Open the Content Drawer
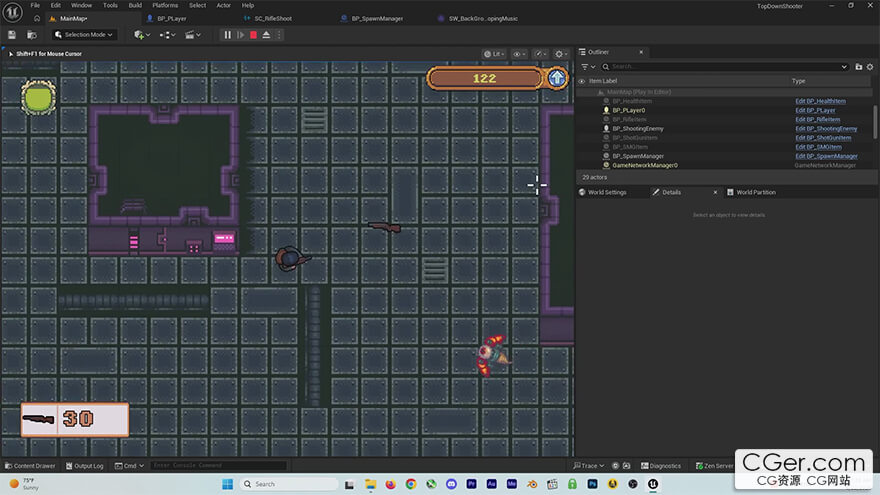The image size is (880, 495). 30,466
